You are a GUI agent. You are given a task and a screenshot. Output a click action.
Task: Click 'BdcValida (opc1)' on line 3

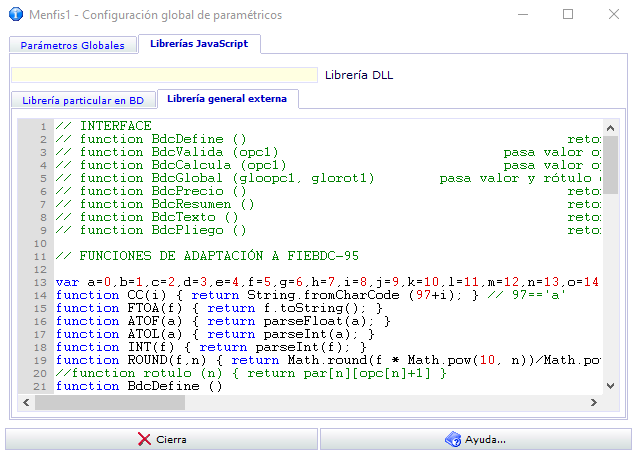(215, 152)
